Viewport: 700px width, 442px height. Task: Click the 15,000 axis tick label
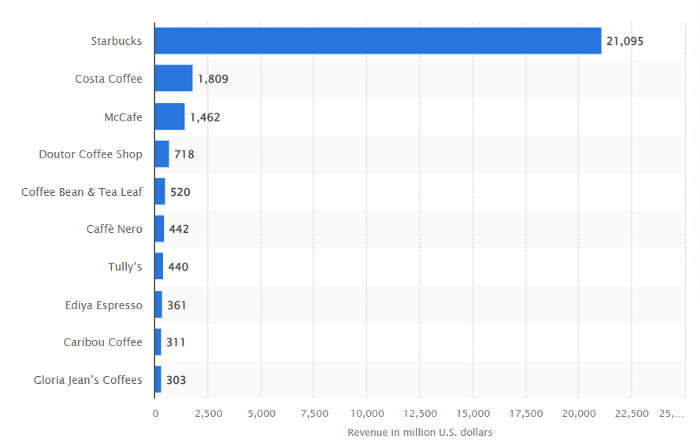click(x=473, y=414)
